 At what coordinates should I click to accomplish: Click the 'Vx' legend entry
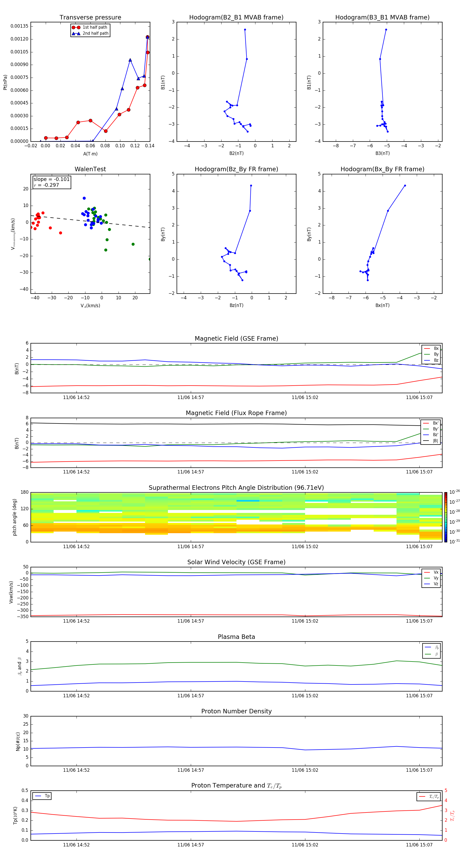(431, 572)
